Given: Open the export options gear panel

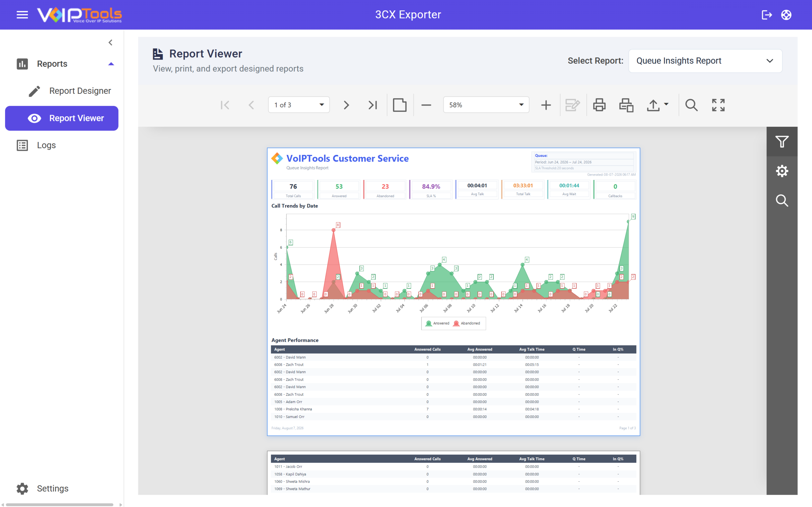Looking at the screenshot, I should pos(782,171).
